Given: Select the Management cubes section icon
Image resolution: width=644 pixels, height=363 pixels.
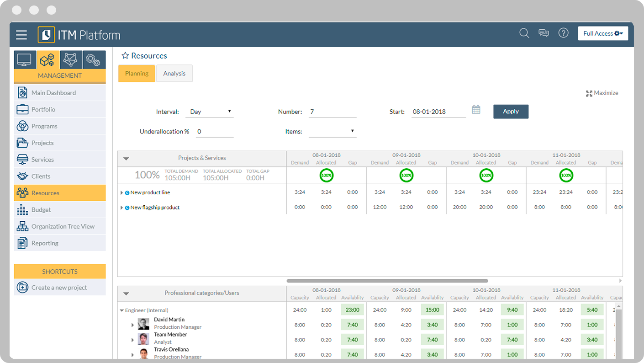Looking at the screenshot, I should point(48,60).
